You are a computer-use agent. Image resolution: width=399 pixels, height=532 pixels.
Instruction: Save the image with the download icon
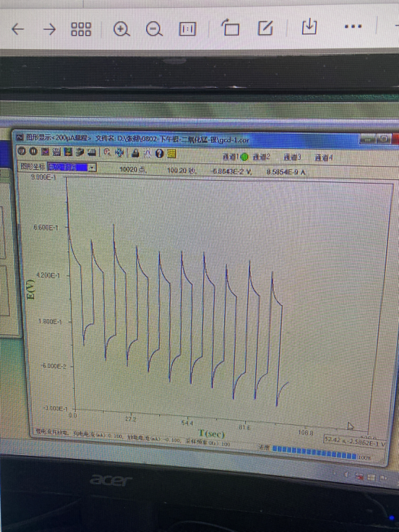308,27
